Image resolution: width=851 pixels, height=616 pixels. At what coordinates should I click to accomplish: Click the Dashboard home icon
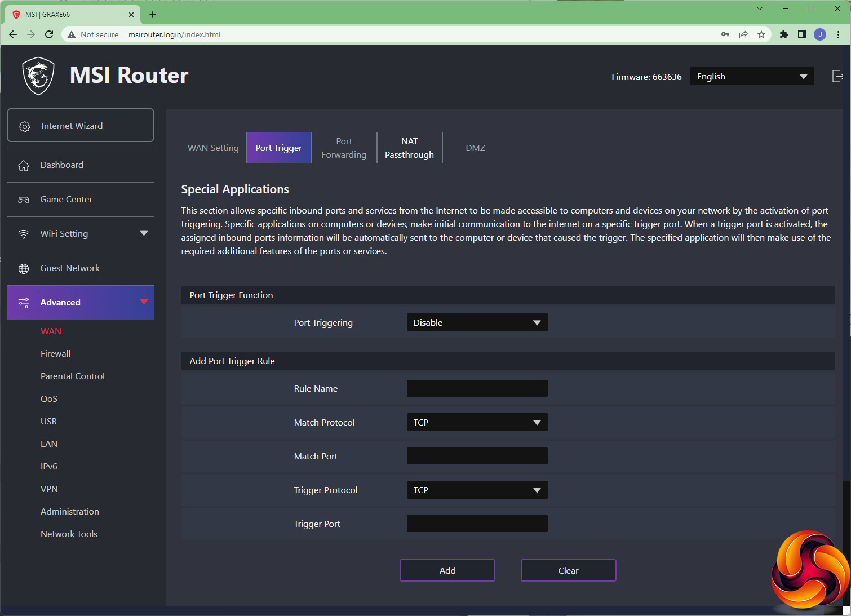click(24, 166)
